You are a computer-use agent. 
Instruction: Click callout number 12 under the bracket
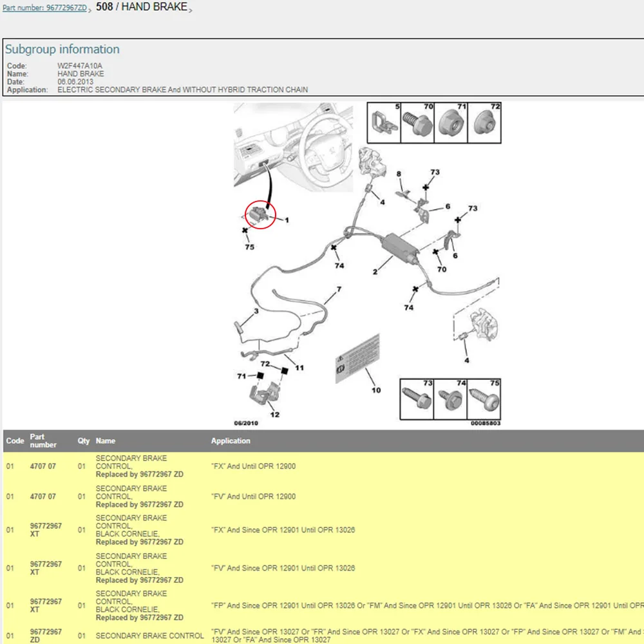point(275,414)
